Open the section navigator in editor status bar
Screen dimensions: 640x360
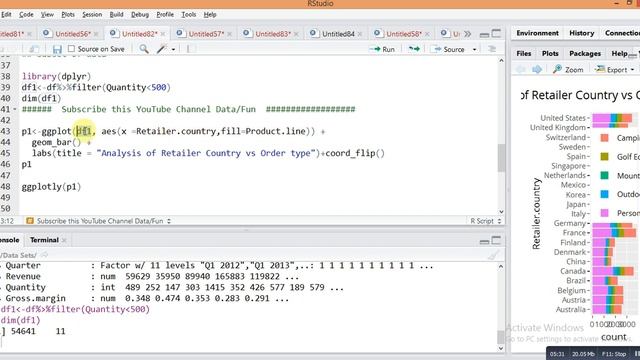click(98, 221)
